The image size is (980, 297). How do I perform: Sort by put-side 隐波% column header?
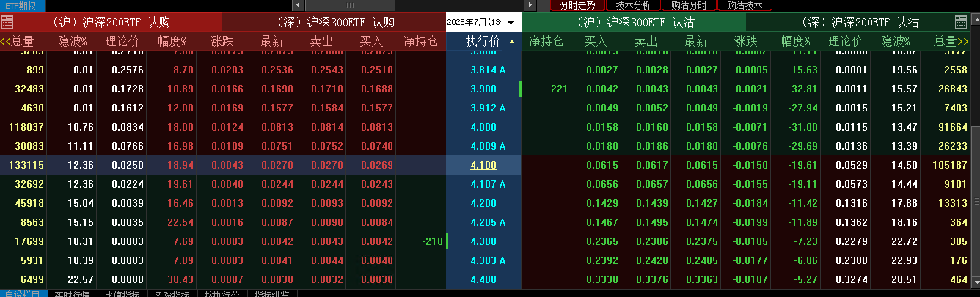895,42
